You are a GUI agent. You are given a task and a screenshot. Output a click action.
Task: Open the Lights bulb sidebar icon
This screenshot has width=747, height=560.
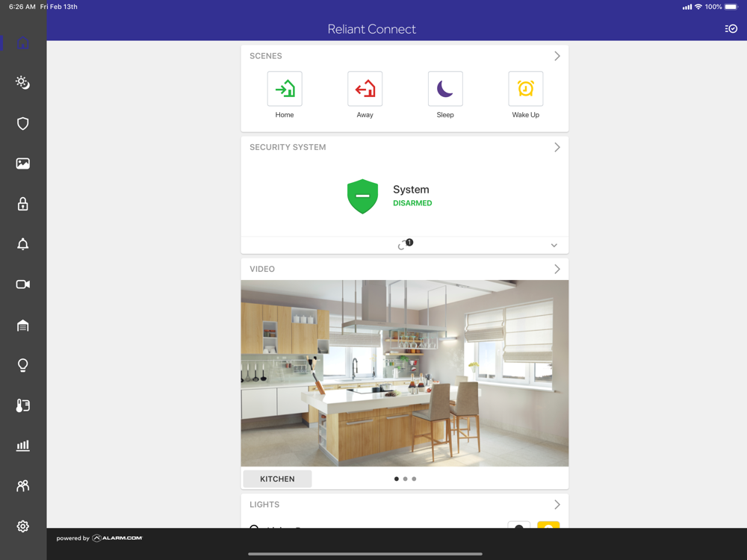coord(23,365)
